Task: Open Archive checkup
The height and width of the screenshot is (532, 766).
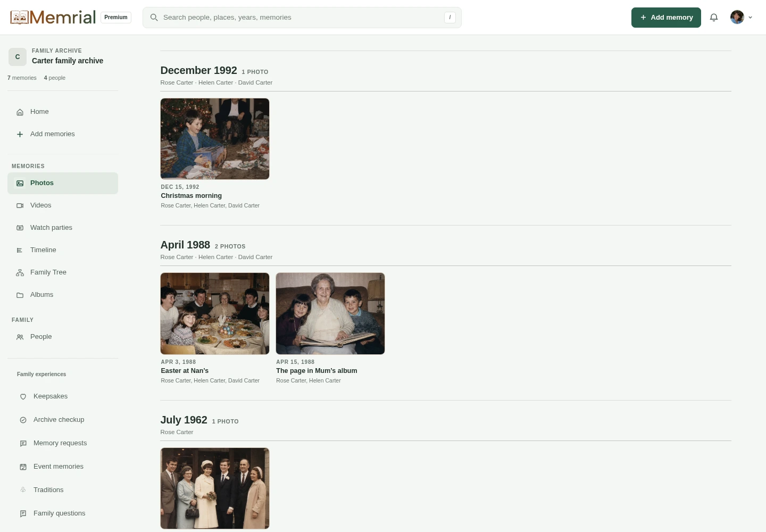Action: (x=63, y=420)
